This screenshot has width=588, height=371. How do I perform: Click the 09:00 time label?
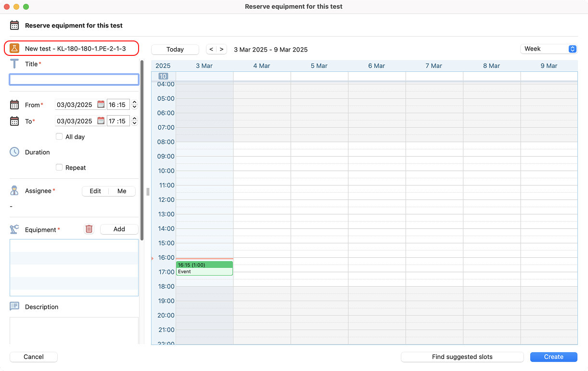[166, 156]
